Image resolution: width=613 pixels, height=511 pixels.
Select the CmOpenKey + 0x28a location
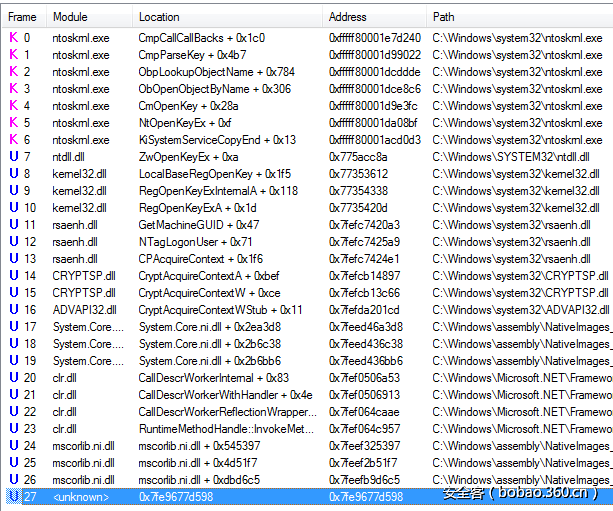tap(188, 106)
